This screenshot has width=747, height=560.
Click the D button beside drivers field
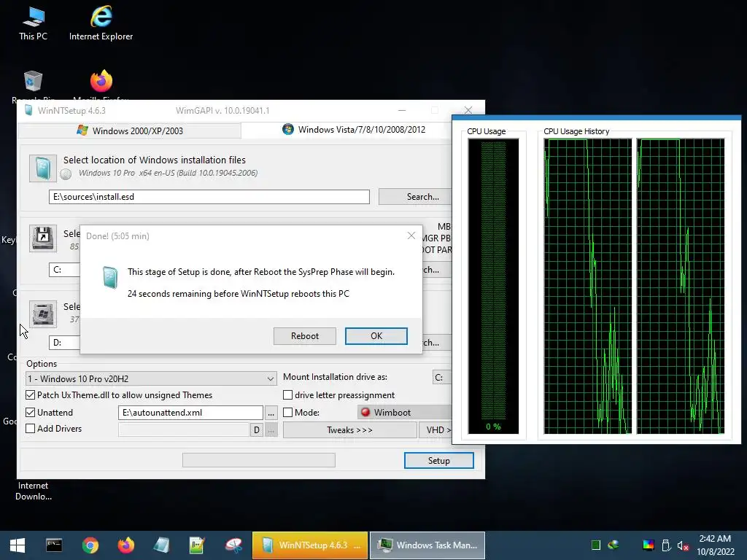click(256, 430)
